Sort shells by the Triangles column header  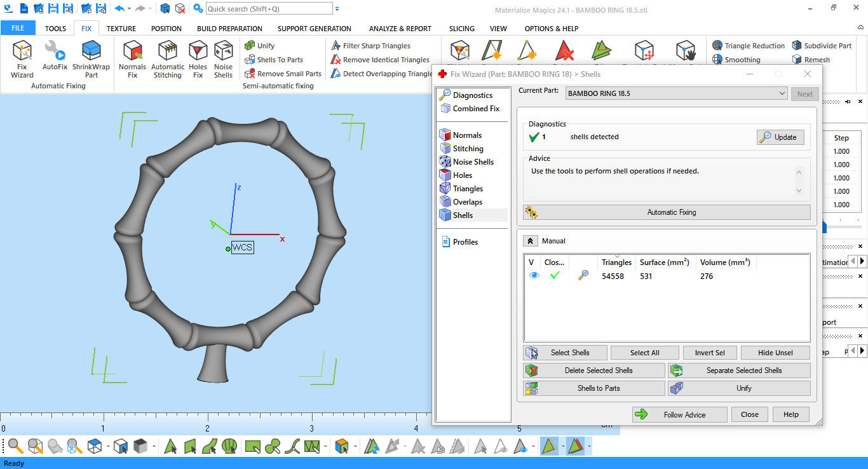point(616,262)
